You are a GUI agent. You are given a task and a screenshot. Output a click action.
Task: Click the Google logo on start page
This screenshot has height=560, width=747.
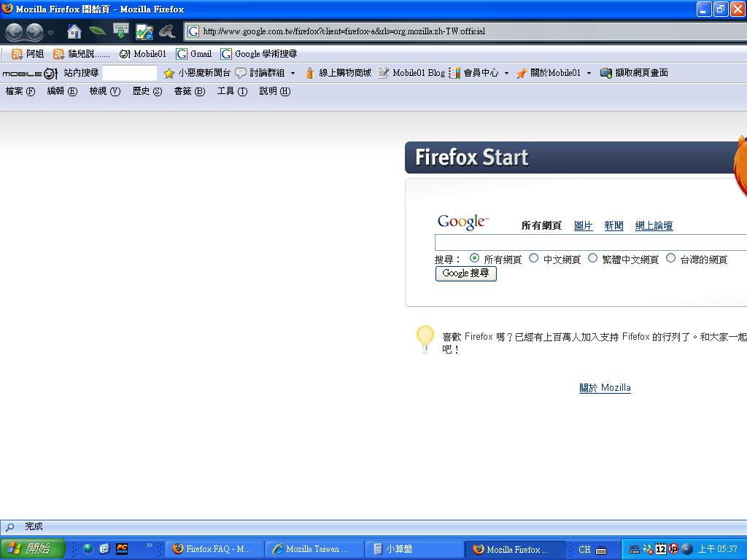pos(462,222)
